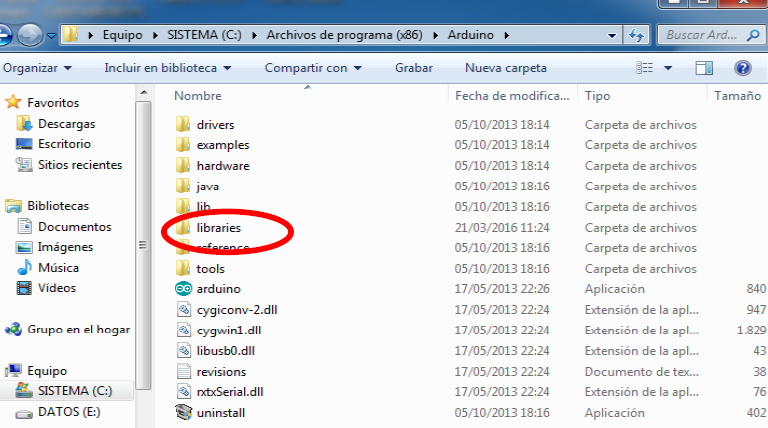Click the Grabar toolbar button
Screen dimensions: 768x428
[x=413, y=69]
